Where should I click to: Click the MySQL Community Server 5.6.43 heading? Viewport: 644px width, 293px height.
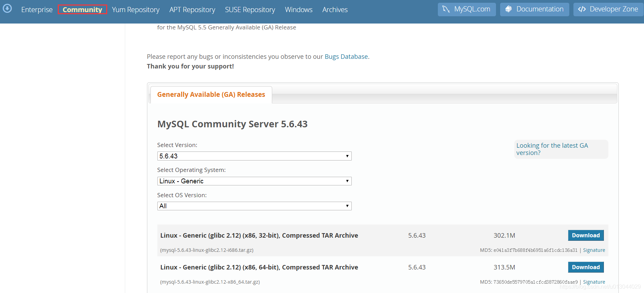click(x=232, y=124)
